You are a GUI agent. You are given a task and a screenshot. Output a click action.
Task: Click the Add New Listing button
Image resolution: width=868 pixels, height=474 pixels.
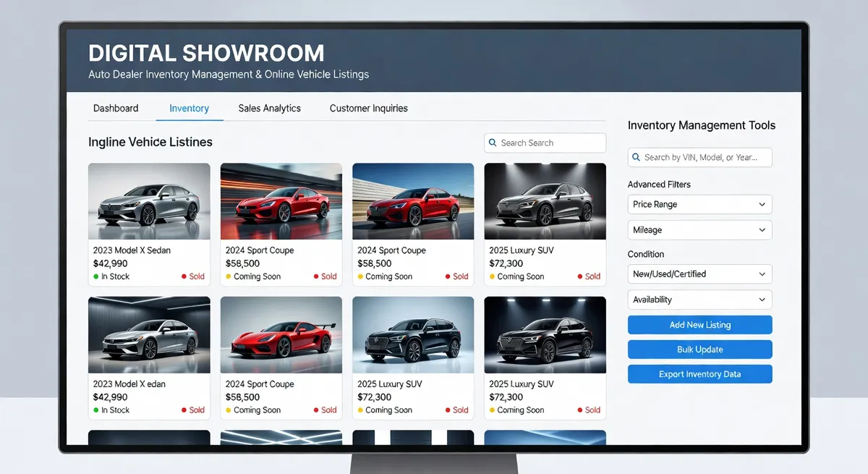pyautogui.click(x=699, y=325)
